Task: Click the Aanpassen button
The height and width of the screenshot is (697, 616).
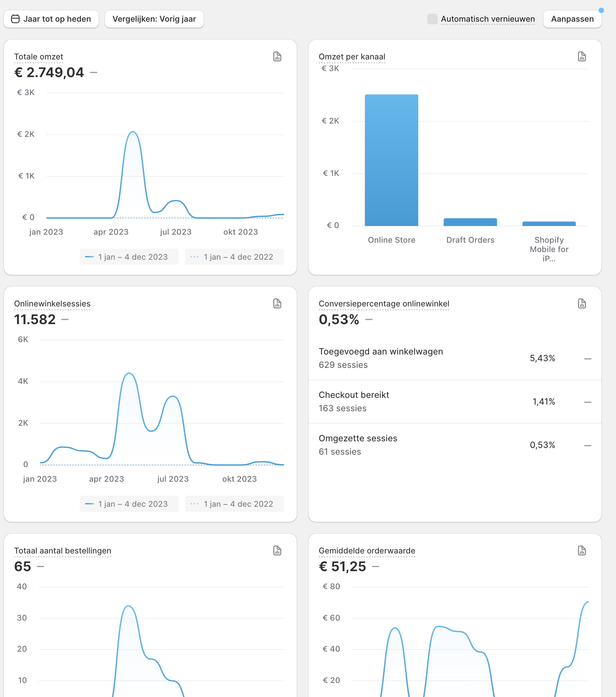Action: (x=572, y=19)
